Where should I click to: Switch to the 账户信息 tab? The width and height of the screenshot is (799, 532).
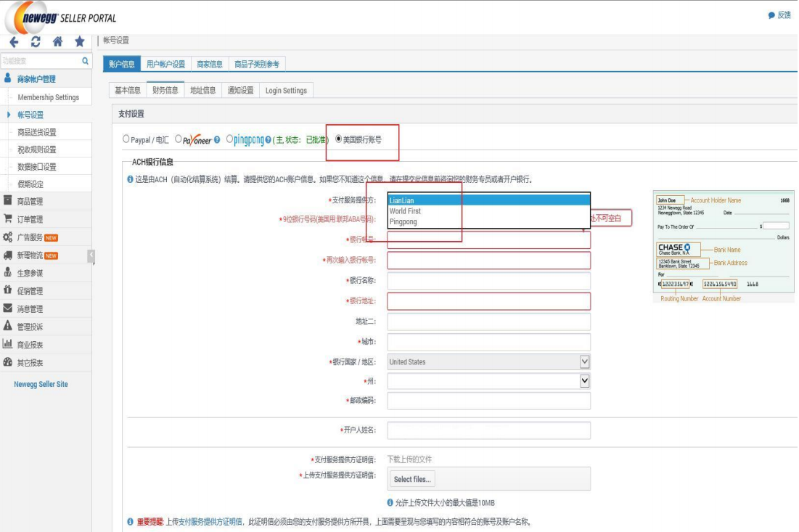coord(122,64)
